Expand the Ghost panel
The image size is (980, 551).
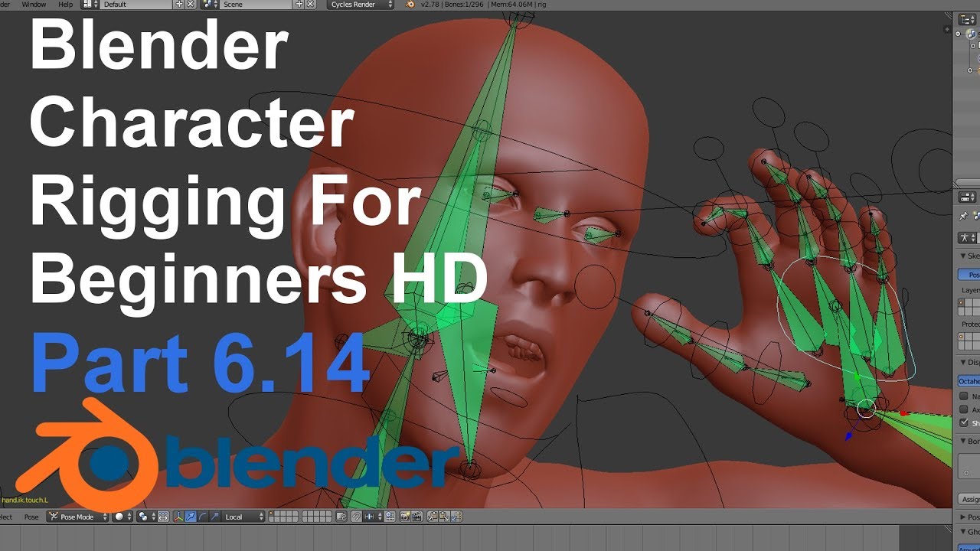tap(962, 531)
